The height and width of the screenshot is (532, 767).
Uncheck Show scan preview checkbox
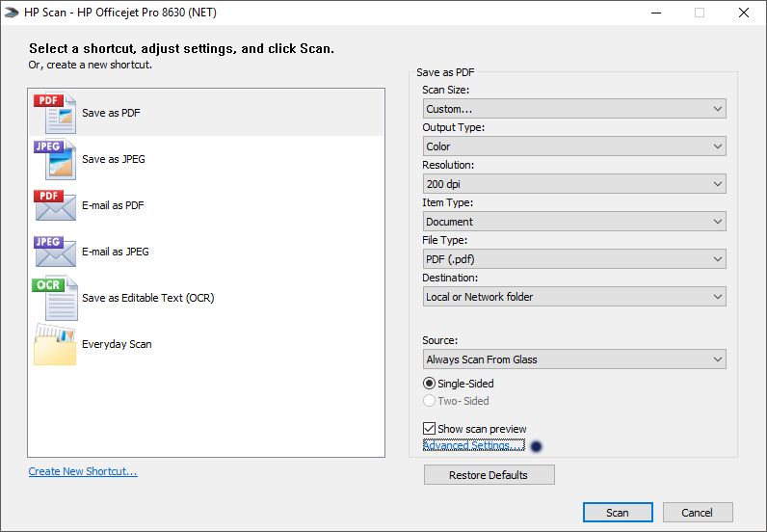(430, 429)
